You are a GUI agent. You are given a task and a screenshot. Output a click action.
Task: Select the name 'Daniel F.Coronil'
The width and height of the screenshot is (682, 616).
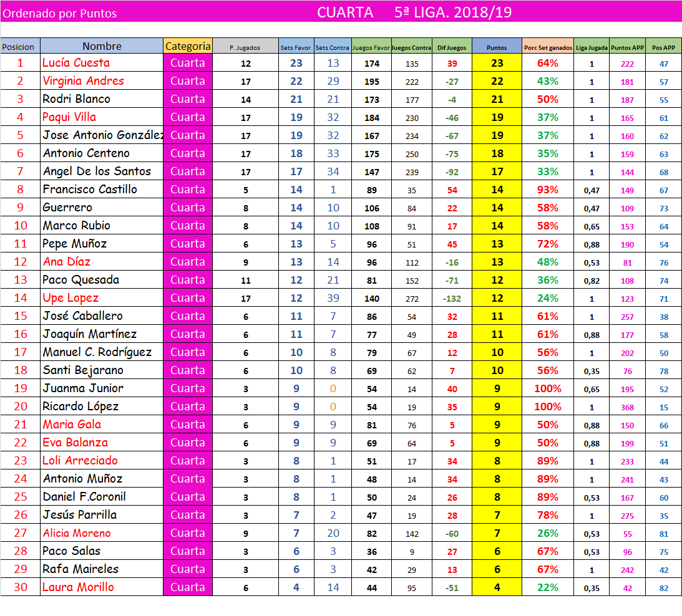[x=84, y=496]
